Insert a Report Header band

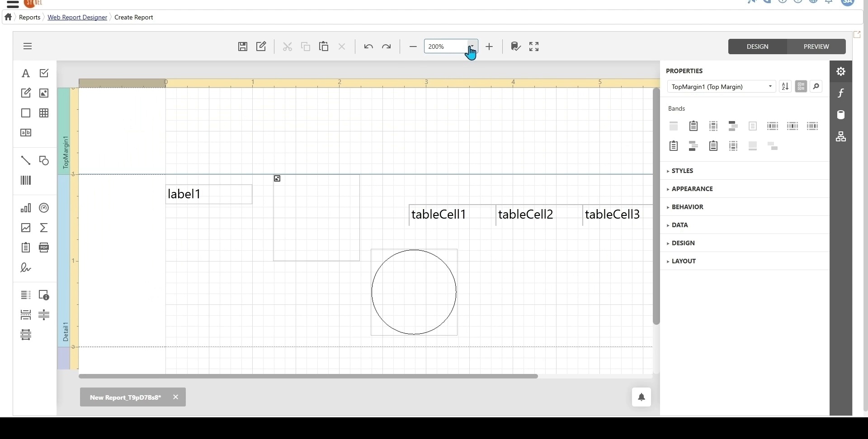click(693, 126)
